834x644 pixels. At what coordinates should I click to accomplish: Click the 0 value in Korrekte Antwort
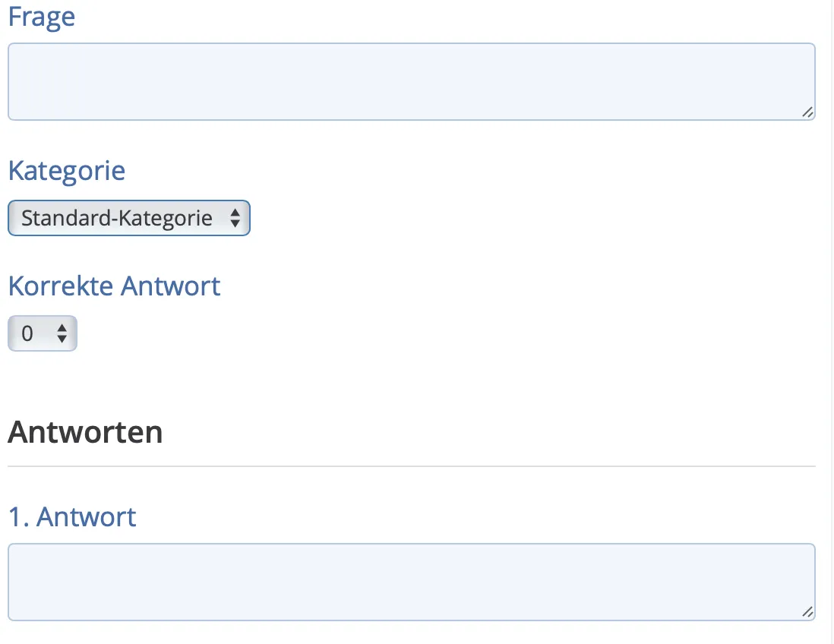pyautogui.click(x=27, y=333)
